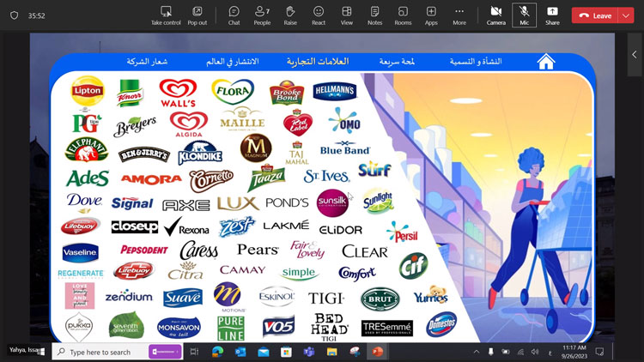Show the People participants list
The width and height of the screenshot is (644, 362).
262,15
